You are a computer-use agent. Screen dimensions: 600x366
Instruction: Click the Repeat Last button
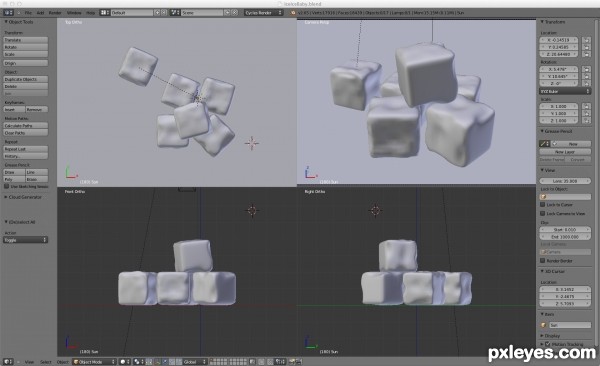(x=26, y=149)
